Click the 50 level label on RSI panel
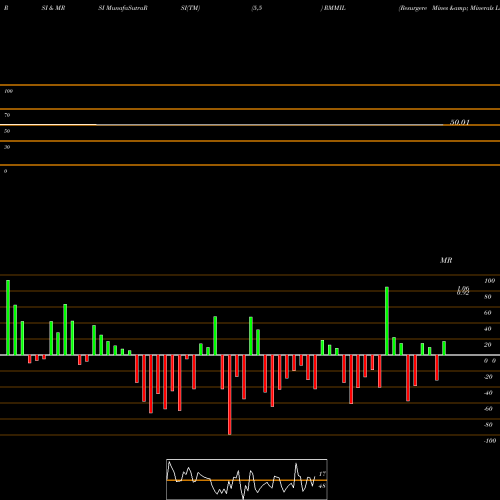Screen dimensions: 500x500 coord(7,131)
